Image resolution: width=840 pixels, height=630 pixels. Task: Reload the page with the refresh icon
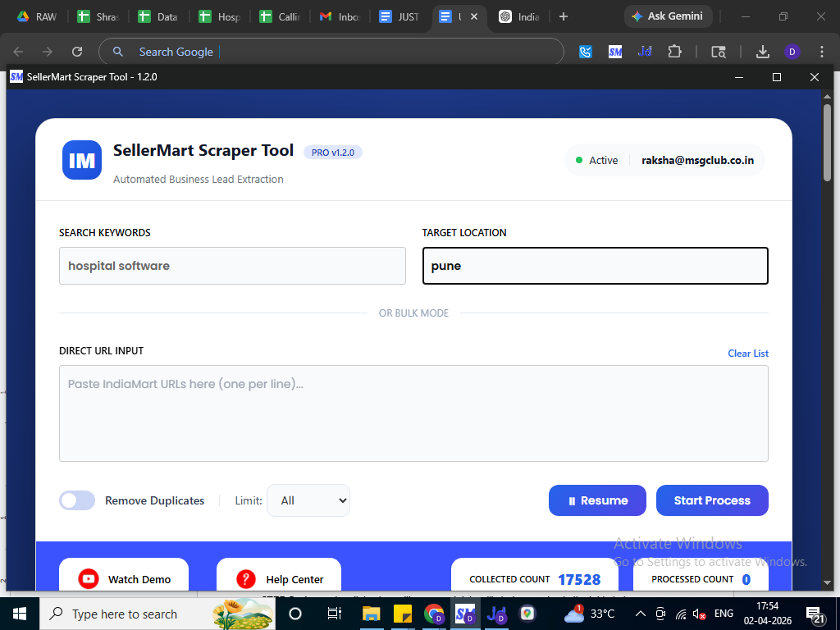pyautogui.click(x=77, y=52)
